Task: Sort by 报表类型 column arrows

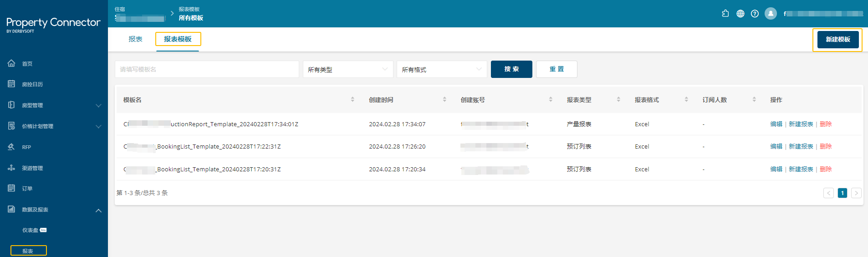Action: tap(618, 99)
